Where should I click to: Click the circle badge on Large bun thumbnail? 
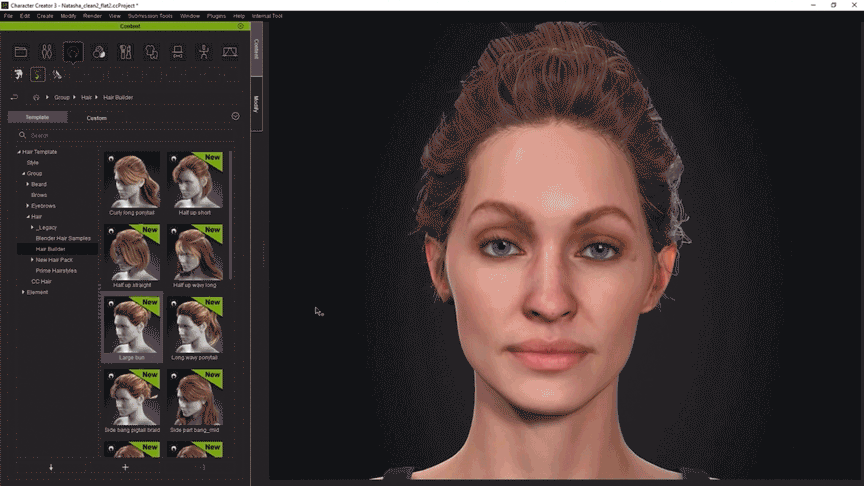tap(111, 304)
